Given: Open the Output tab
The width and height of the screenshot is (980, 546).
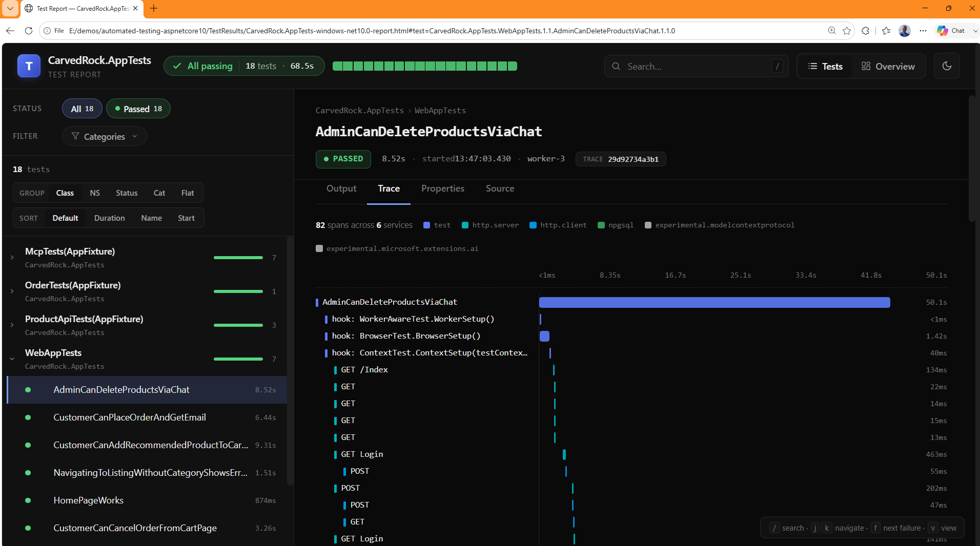Looking at the screenshot, I should pos(341,188).
